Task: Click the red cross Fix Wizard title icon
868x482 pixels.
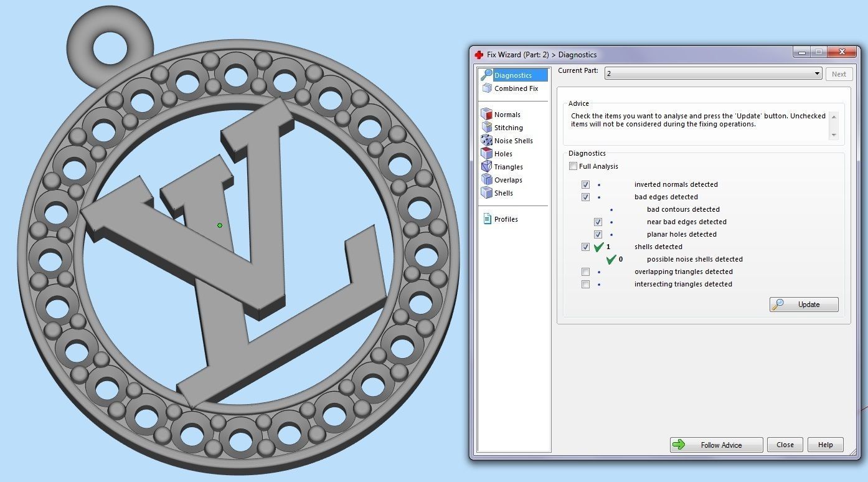Action: pyautogui.click(x=479, y=55)
